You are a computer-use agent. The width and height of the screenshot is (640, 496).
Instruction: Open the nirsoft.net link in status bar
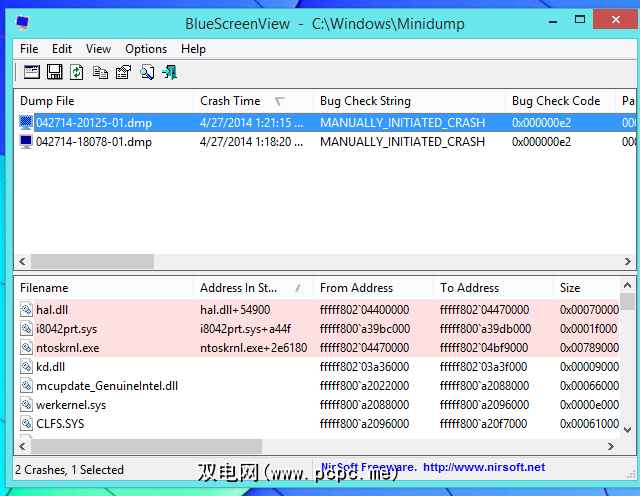[x=484, y=467]
